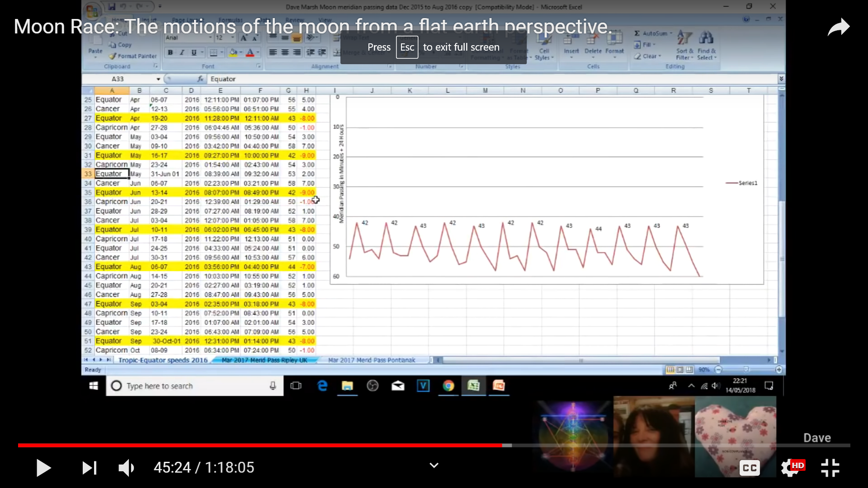Exit full screen mode
Screen dimensions: 868x488
click(830, 468)
